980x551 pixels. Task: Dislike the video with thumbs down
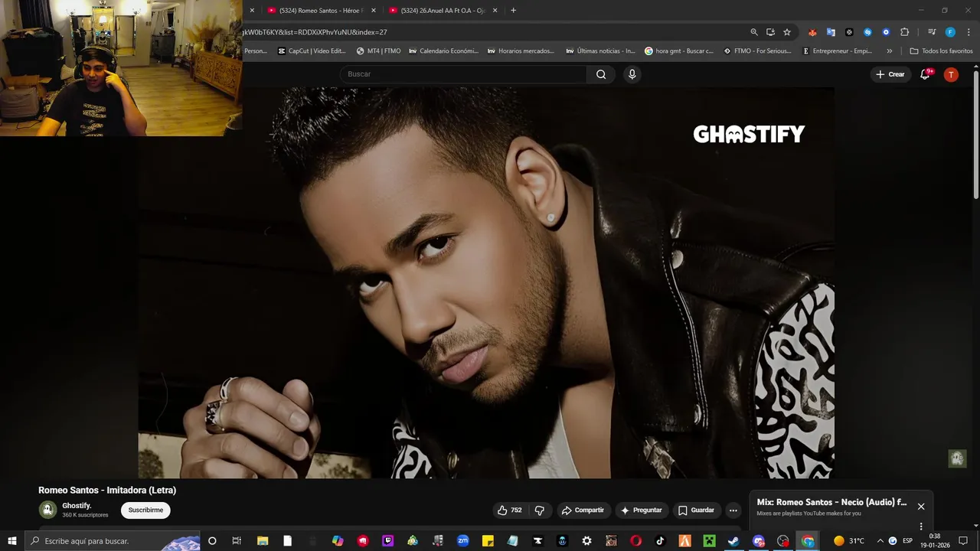[539, 510]
